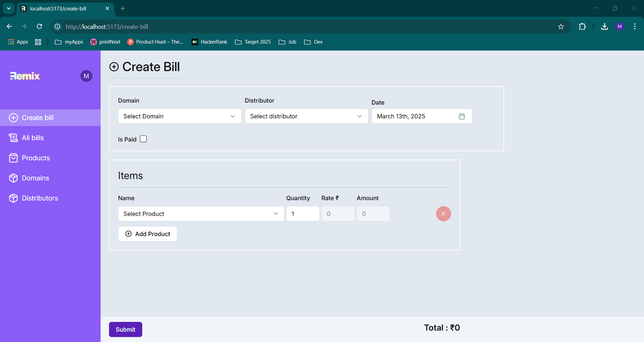Open the date picker showing March 13th, 2025
The height and width of the screenshot is (342, 644).
coord(422,116)
